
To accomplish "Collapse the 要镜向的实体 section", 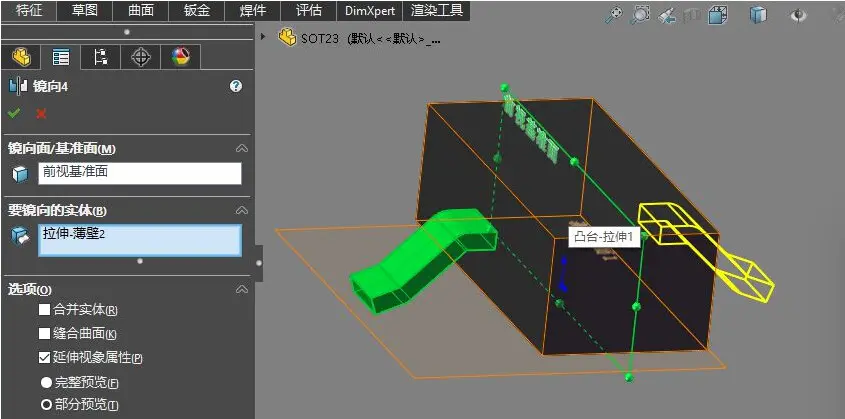I will point(242,210).
